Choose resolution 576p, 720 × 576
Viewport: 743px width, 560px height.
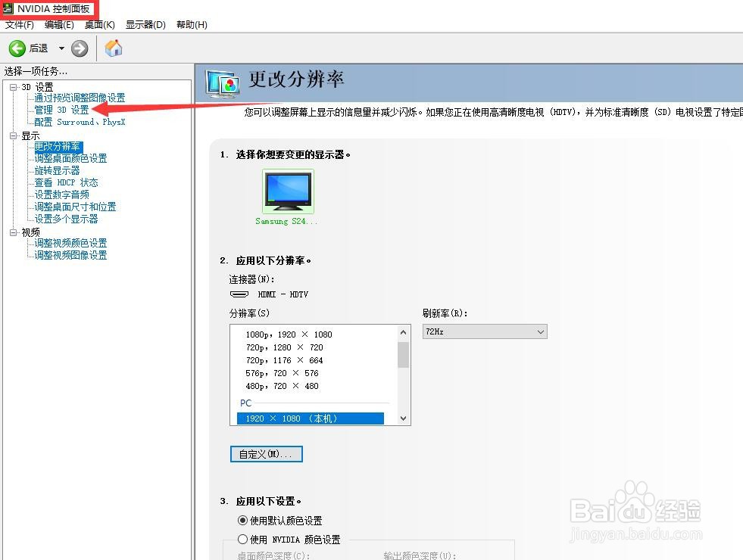[282, 373]
